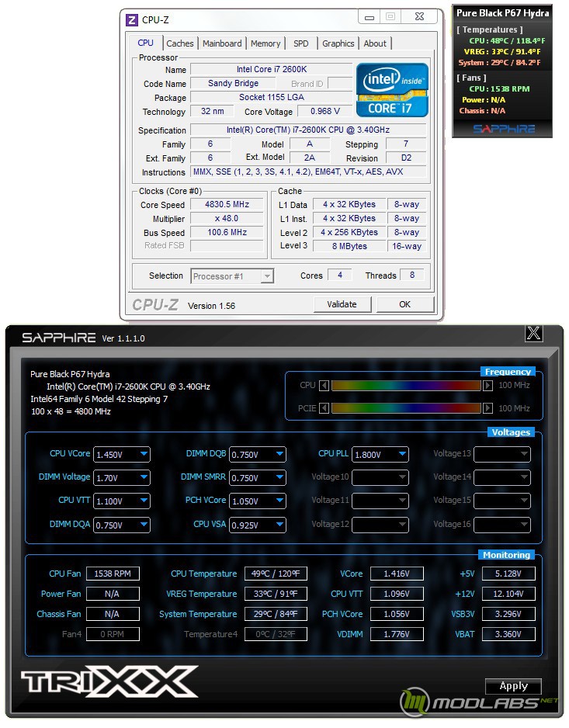Switch to the Caches tab in CPU-Z
Screen dimensions: 569x728
coord(180,43)
